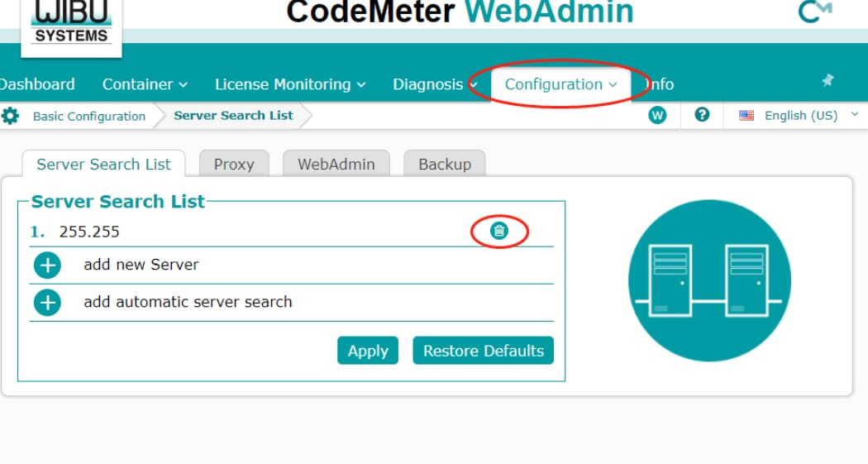Click the round W icon in breadcrumb bar
The width and height of the screenshot is (868, 464).
pyautogui.click(x=657, y=115)
